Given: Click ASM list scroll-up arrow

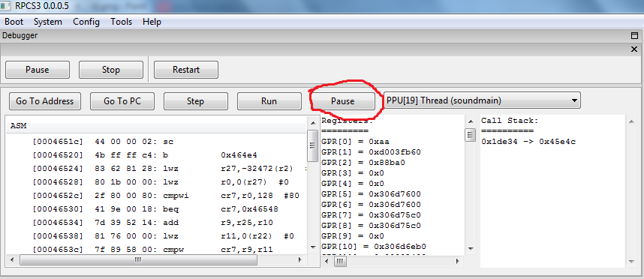Looking at the screenshot, I should (312, 123).
